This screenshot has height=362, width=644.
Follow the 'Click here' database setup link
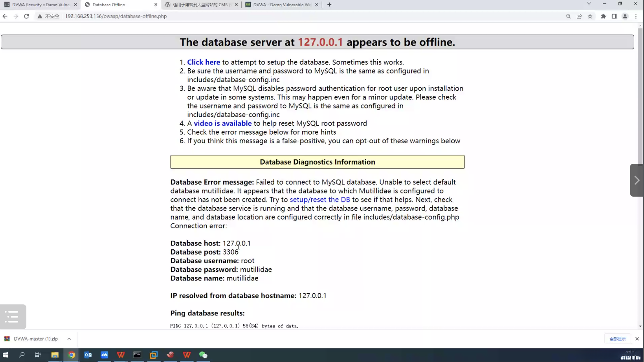click(x=203, y=62)
